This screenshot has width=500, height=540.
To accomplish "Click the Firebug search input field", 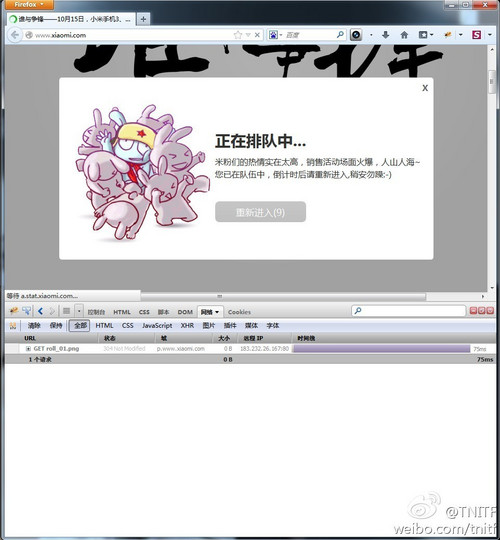I will coord(408,311).
